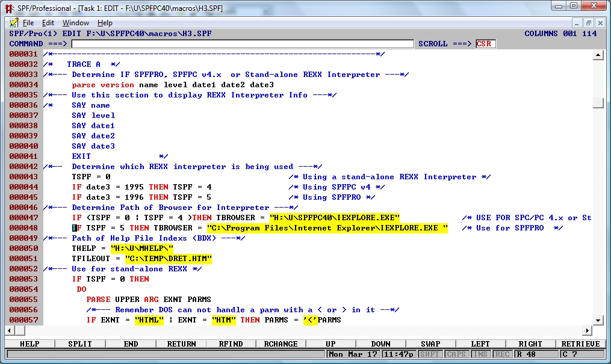Image resolution: width=611 pixels, height=364 pixels.
Task: Restore the inner H3.SPF document window
Action: pos(588,23)
